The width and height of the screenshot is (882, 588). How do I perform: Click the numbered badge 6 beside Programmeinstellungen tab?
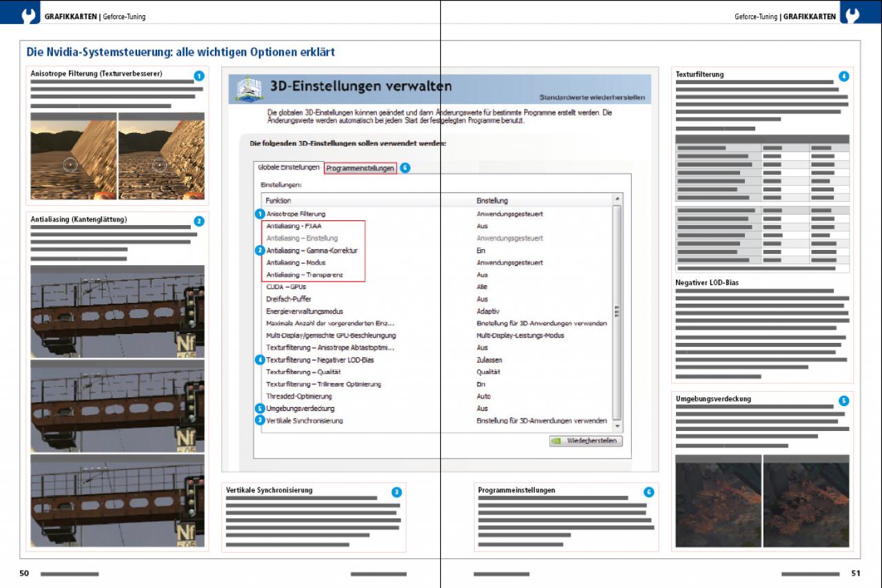(405, 168)
